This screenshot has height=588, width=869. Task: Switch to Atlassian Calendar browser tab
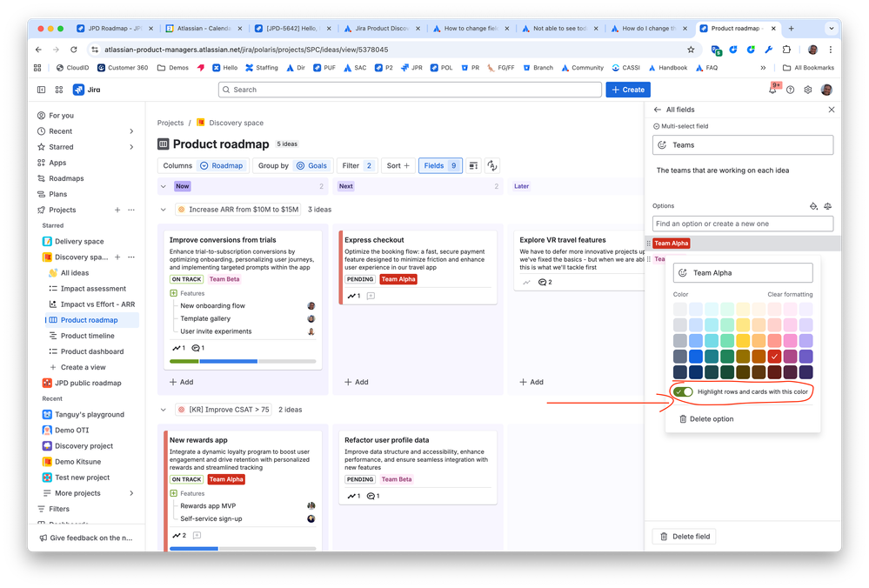204,28
